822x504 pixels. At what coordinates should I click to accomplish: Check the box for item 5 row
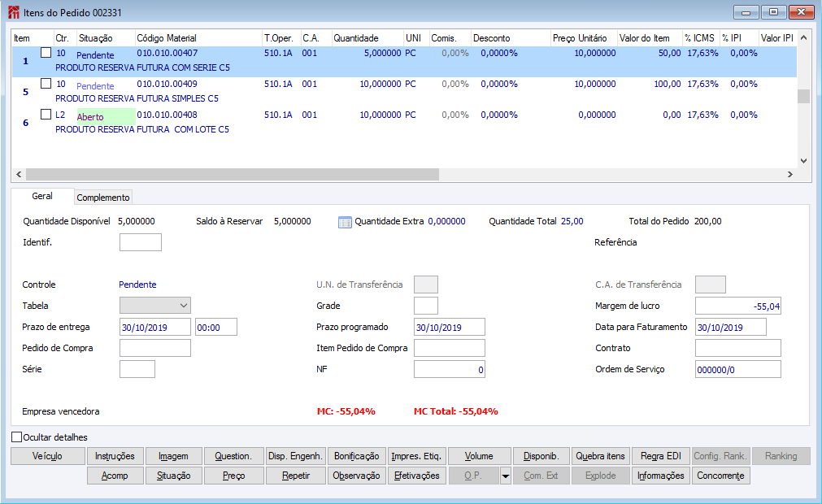[x=46, y=84]
